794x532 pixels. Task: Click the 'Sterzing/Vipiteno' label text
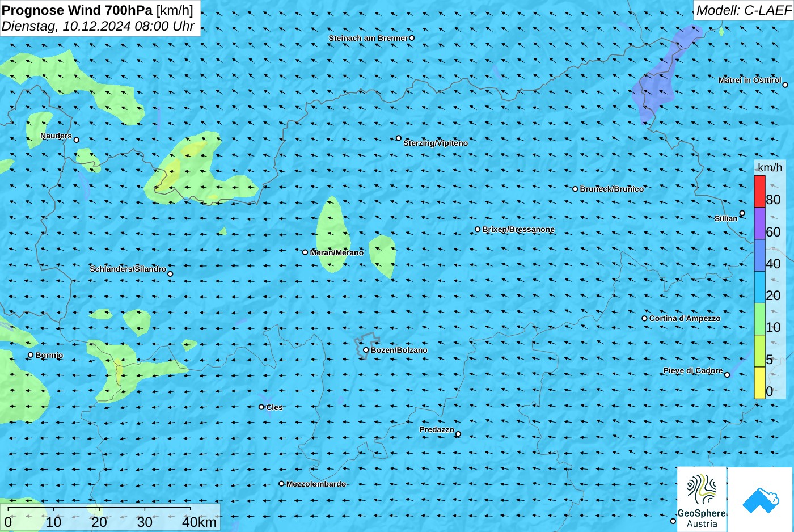point(436,143)
